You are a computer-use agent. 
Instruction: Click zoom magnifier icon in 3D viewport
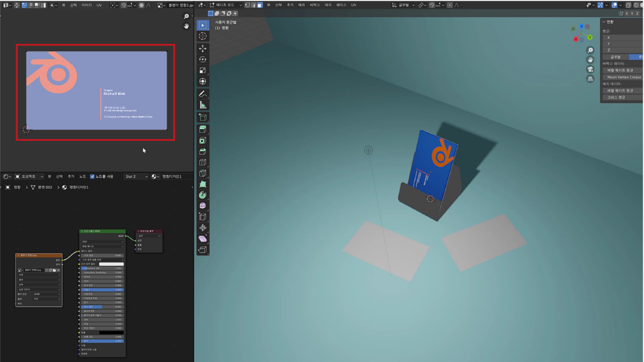(x=590, y=50)
